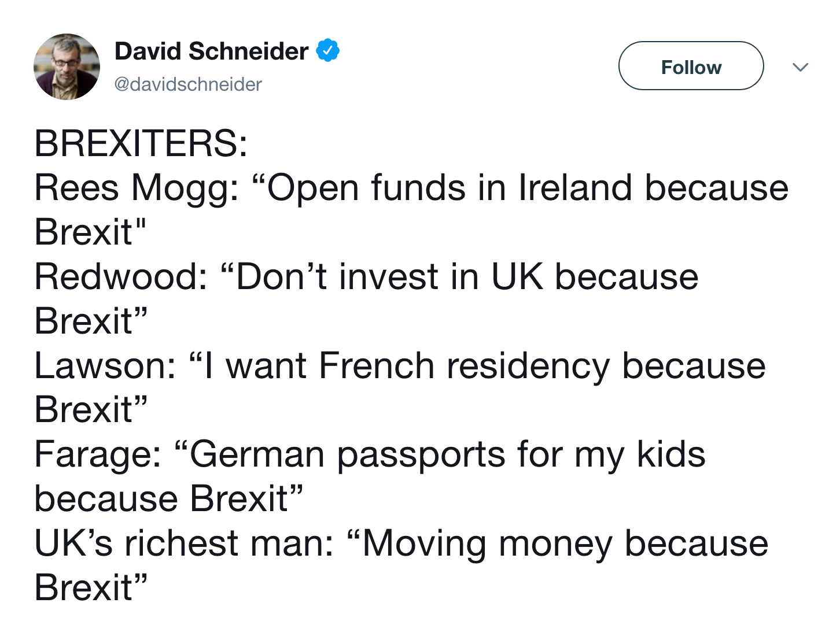
Task: Open the dropdown arrow beside Follow
Action: click(801, 66)
